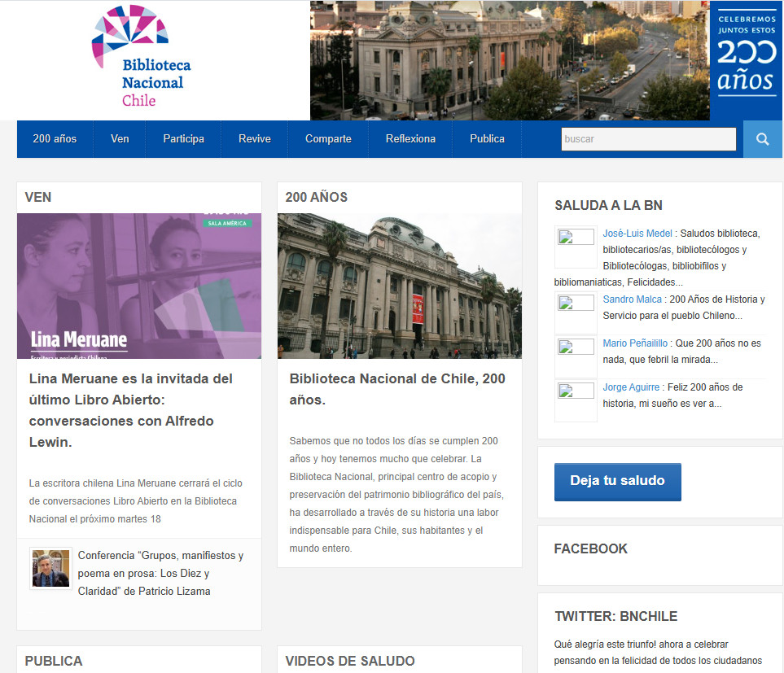Focus the buscar search field
Screen dimensions: 784x673
(648, 139)
